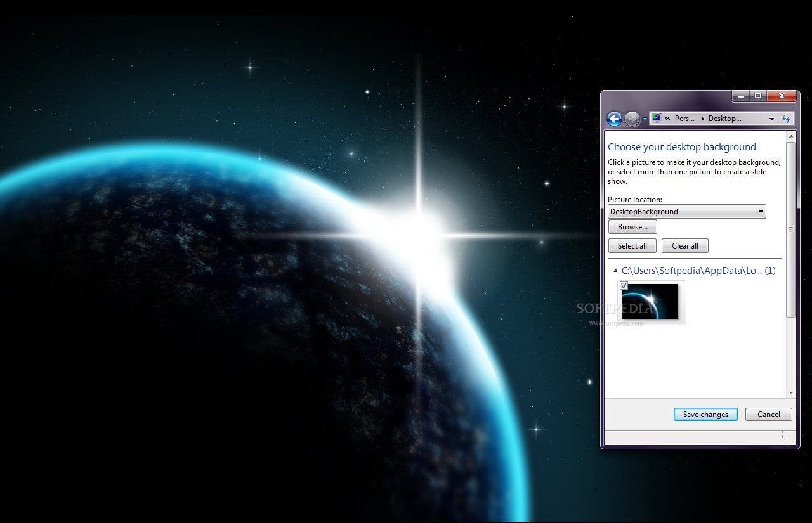Select the planet sunrise wallpaper thumbnail
The width and height of the screenshot is (812, 523).
(x=652, y=302)
